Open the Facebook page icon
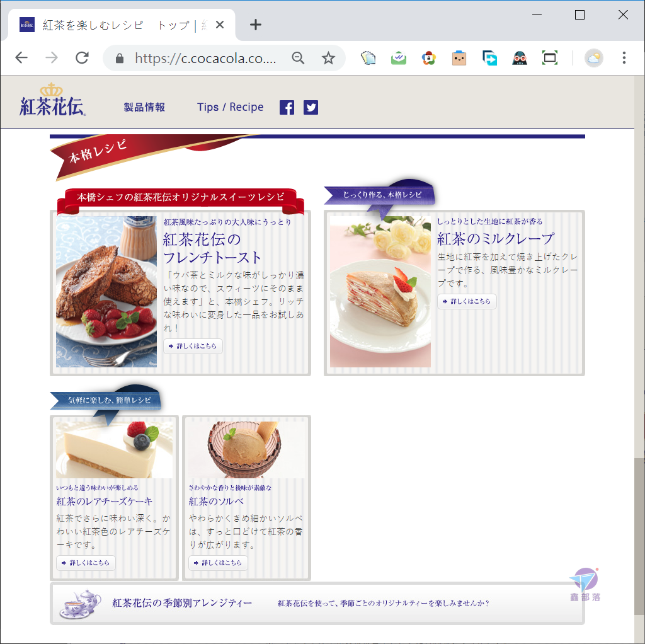 (287, 107)
